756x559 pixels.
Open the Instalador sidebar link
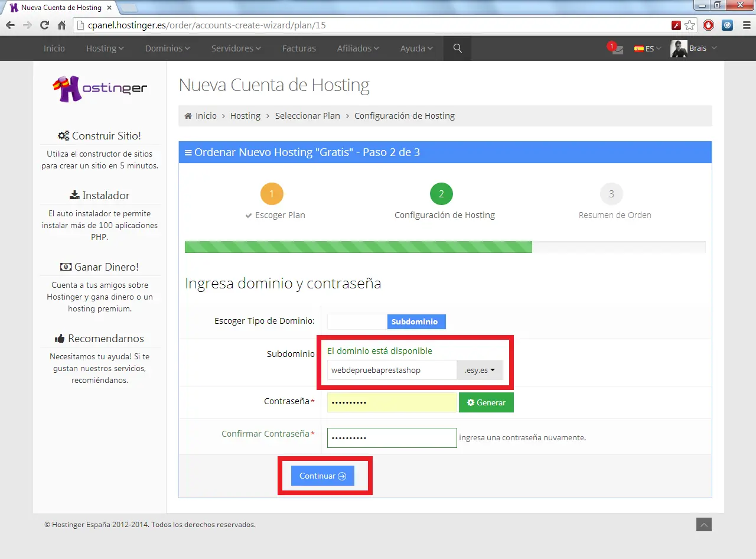100,196
